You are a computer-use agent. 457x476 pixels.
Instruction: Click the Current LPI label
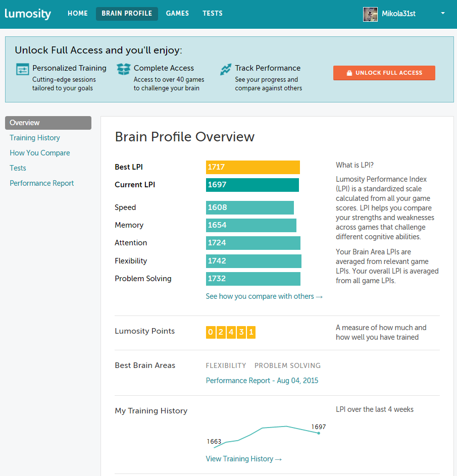point(135,185)
